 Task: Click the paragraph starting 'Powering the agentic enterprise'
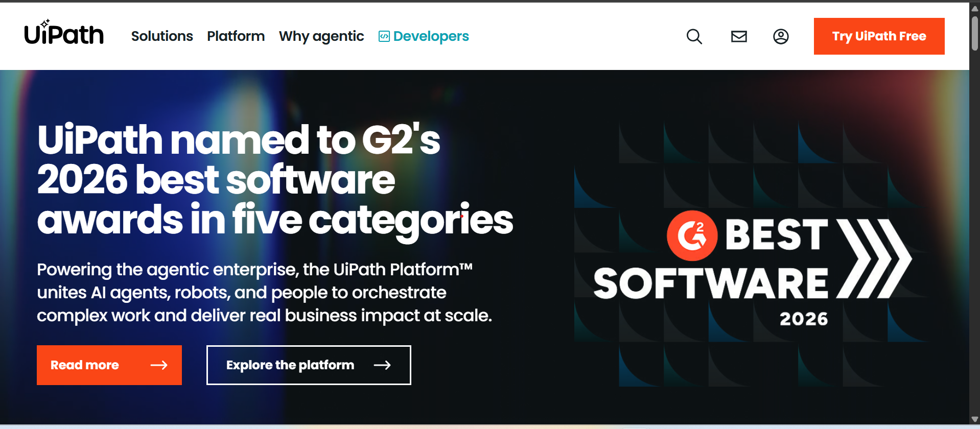point(264,293)
